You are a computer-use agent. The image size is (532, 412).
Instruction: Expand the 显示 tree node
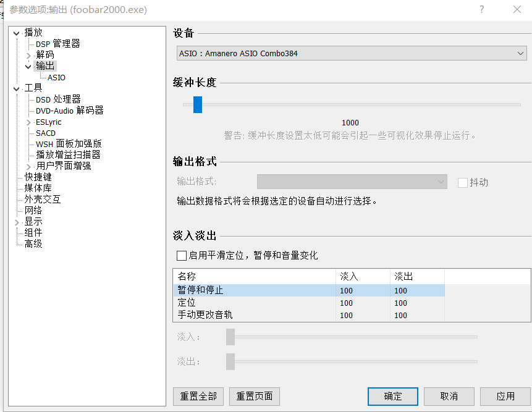(16, 222)
